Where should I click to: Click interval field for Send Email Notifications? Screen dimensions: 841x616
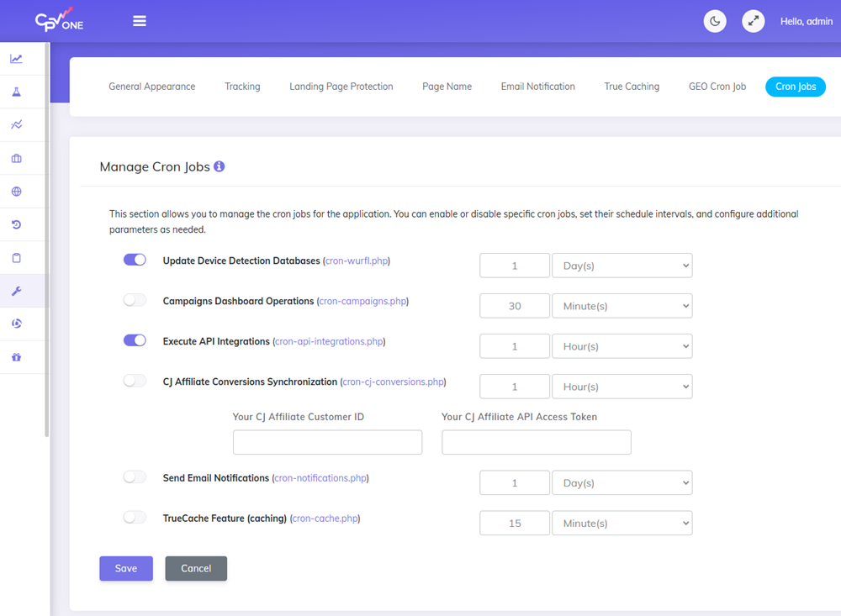tap(515, 483)
